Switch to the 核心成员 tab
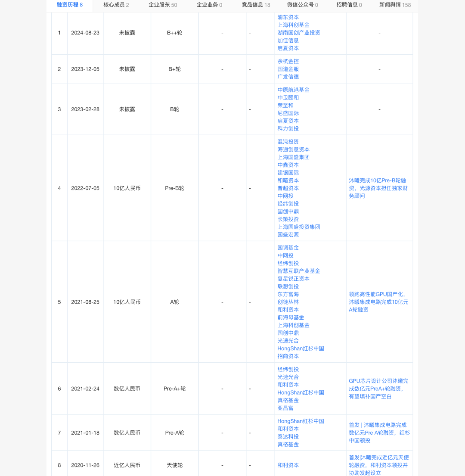Screen dimensions: 465x476 116,5
